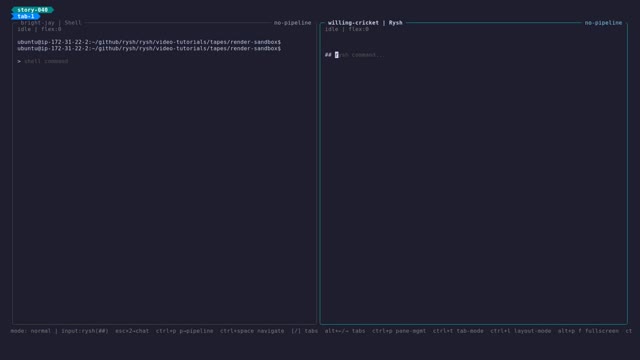Click the '[/] tabs' hint
The width and height of the screenshot is (640, 360).
click(x=304, y=331)
